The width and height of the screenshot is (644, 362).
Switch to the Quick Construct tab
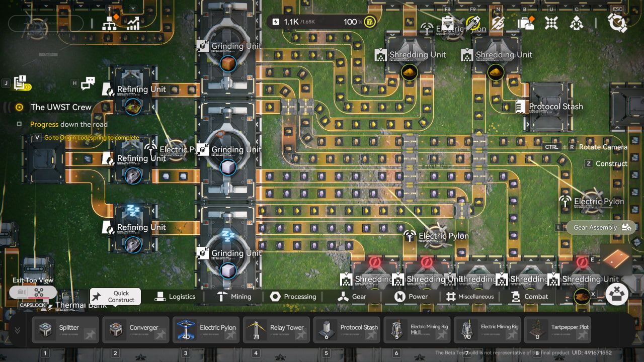tap(115, 297)
